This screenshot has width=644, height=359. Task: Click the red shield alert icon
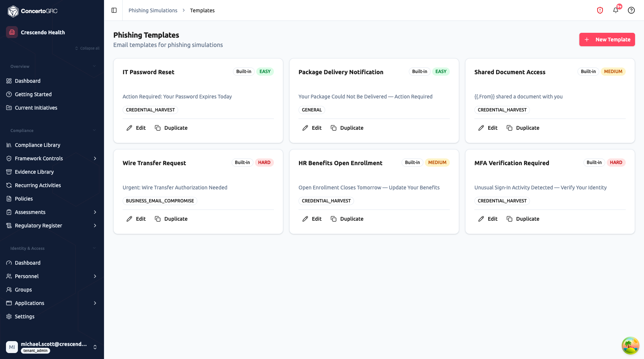600,10
